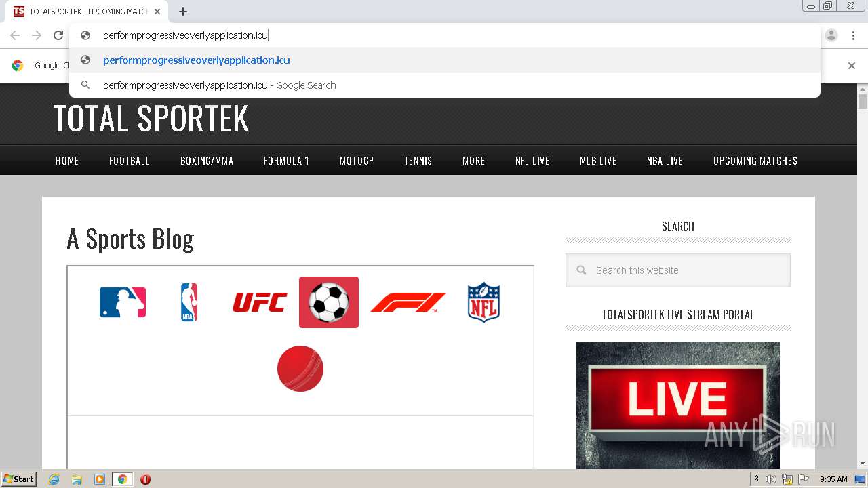This screenshot has height=488, width=868.
Task: Open the NFL logo link
Action: (484, 302)
